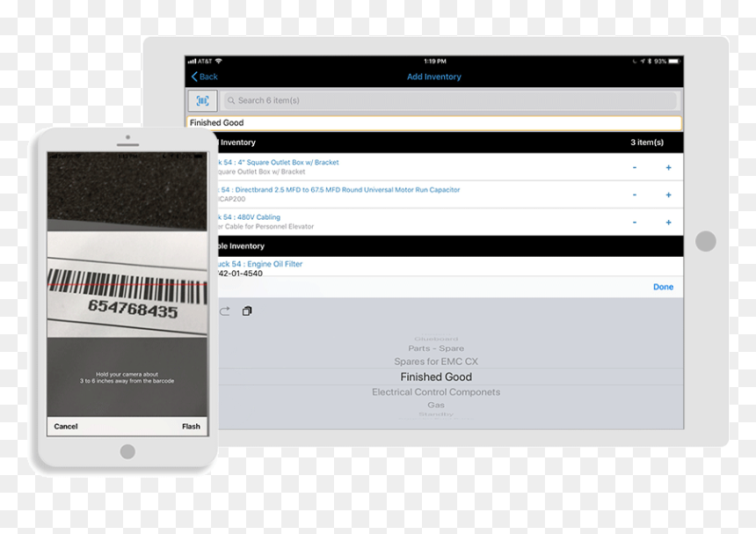Decrease quantity for 4" Square Outlet Box w/ Bracket
This screenshot has width=756, height=534.
click(x=635, y=167)
